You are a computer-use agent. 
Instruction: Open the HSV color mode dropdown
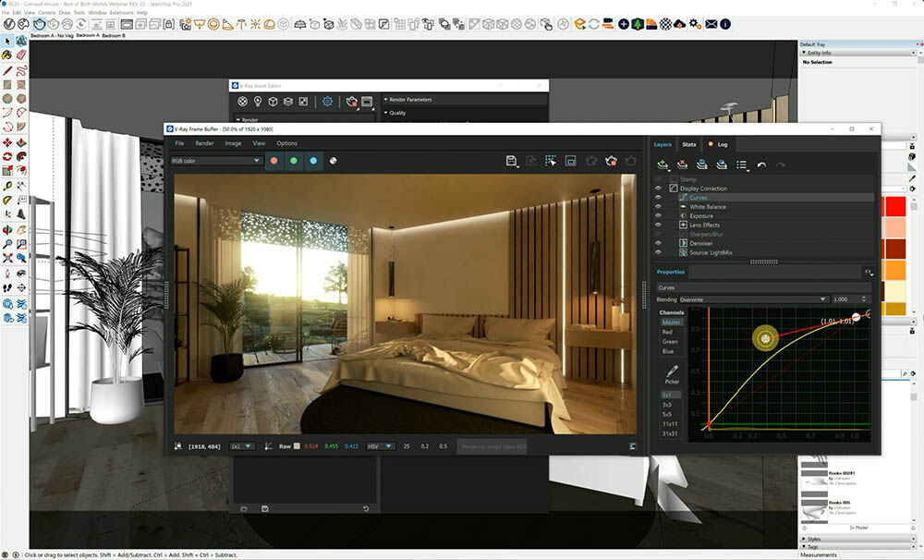[x=380, y=446]
